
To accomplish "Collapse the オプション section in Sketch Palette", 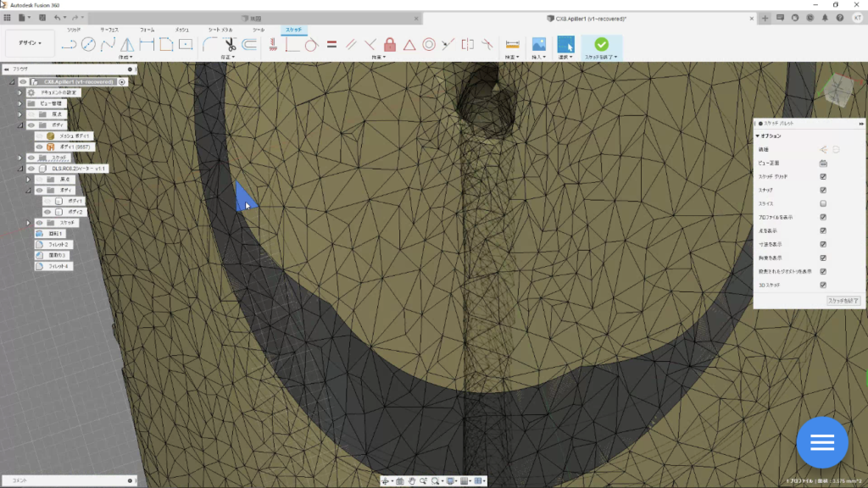I will [758, 136].
